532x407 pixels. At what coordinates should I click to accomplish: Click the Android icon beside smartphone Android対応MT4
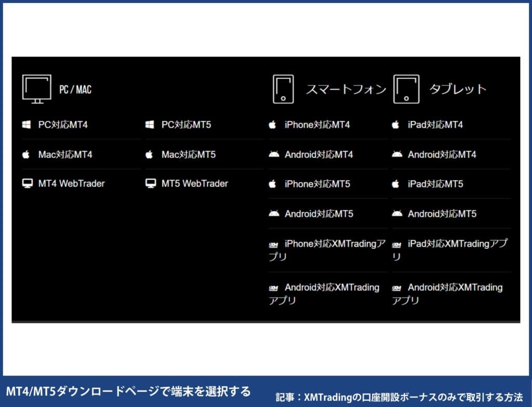274,155
